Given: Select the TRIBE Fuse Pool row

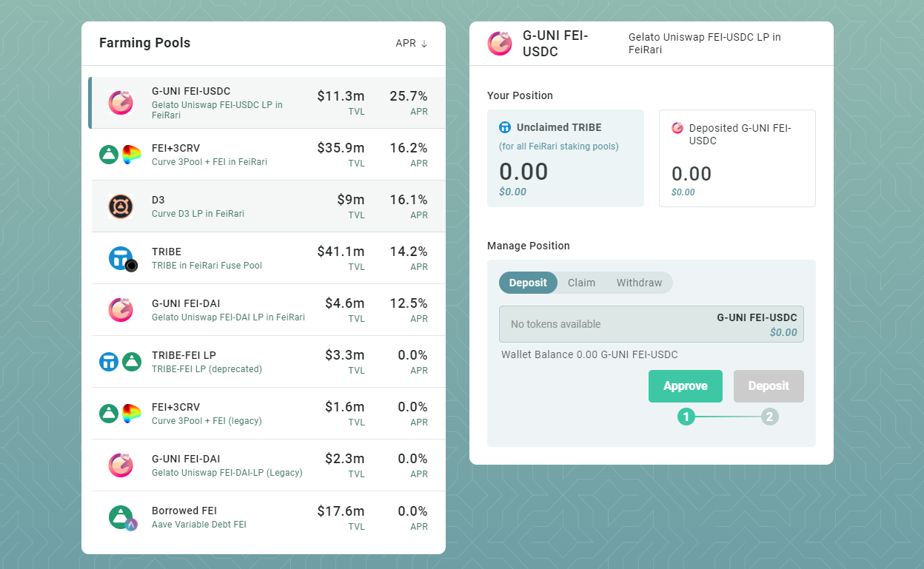Looking at the screenshot, I should pyautogui.click(x=267, y=258).
